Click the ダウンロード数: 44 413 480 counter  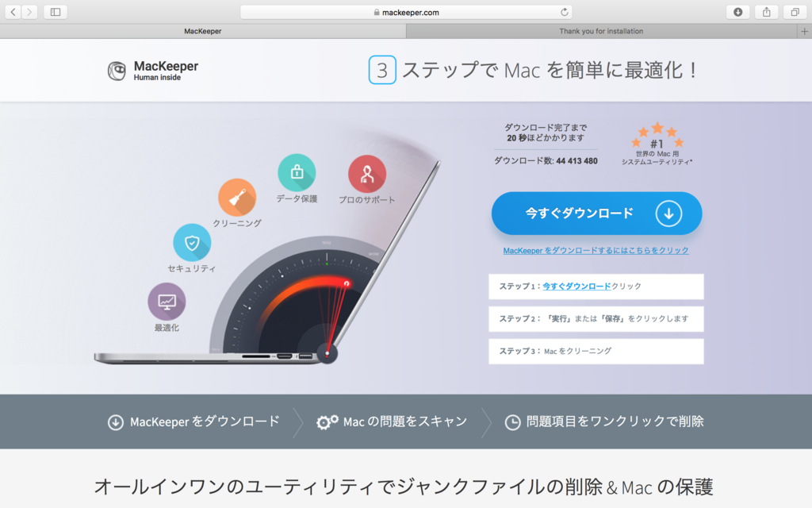click(x=546, y=160)
